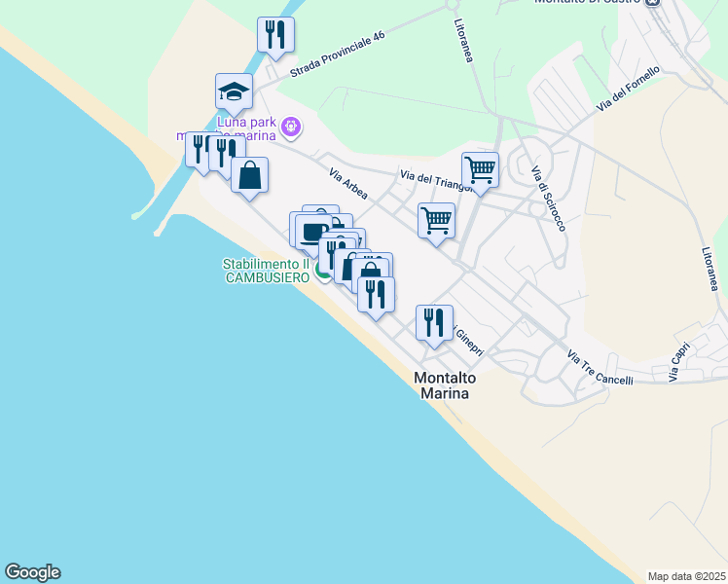The width and height of the screenshot is (728, 584).
Task: Select the restaurant marker near Via dei Ginepri
Action: pyautogui.click(x=434, y=326)
